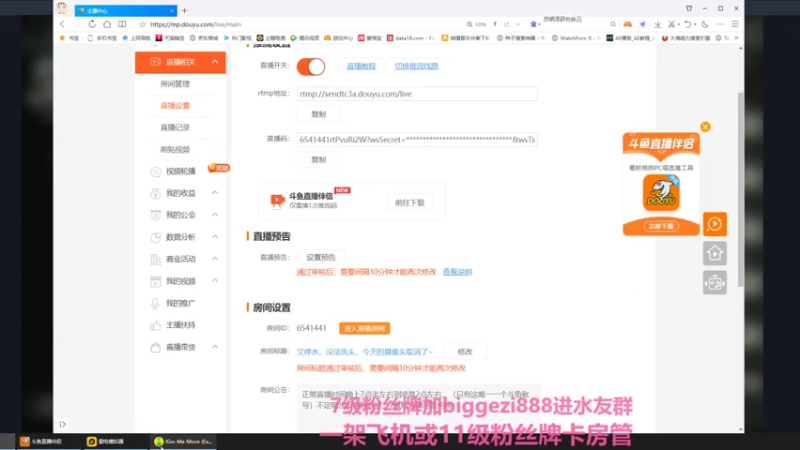Screen dimensions: 800x450
Task: Open the 京东商城 bookmark
Action: 204,38
